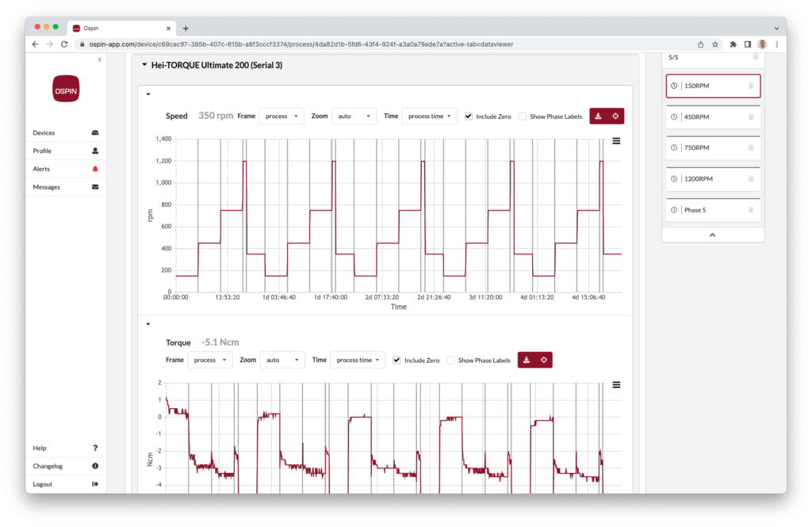The height and width of the screenshot is (527, 812).
Task: Select the 1200RPM phase
Action: [x=713, y=178]
